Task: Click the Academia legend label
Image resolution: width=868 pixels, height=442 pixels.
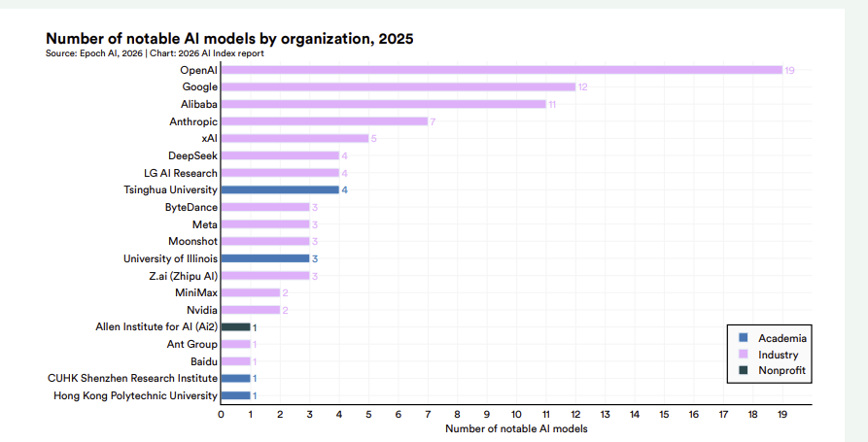Action: coord(782,338)
